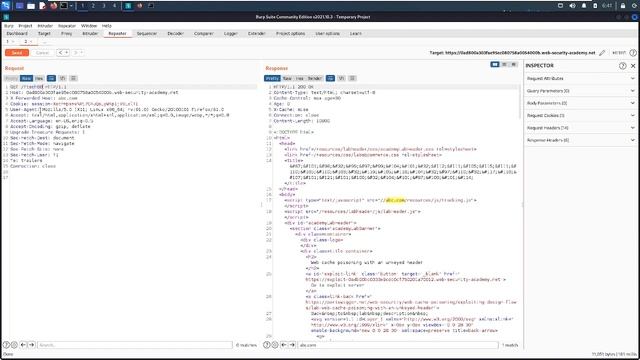
Task: Switch to the Intruder tool tab
Action: [x=90, y=33]
